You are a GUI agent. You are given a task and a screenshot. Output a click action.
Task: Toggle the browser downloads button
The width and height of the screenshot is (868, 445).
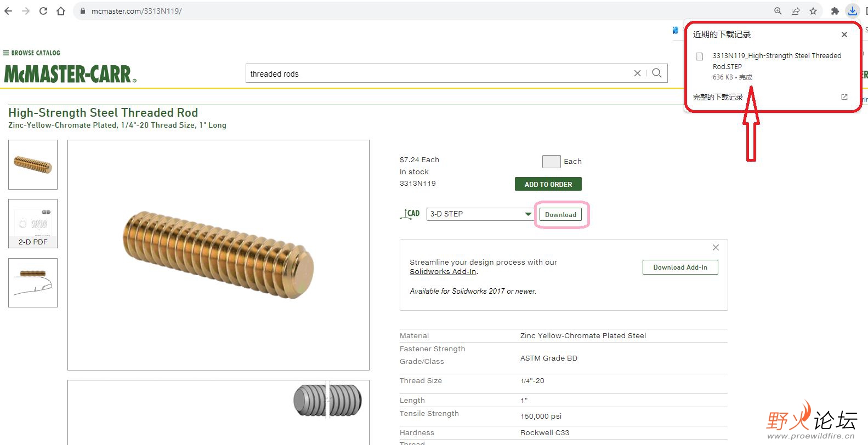pyautogui.click(x=853, y=11)
